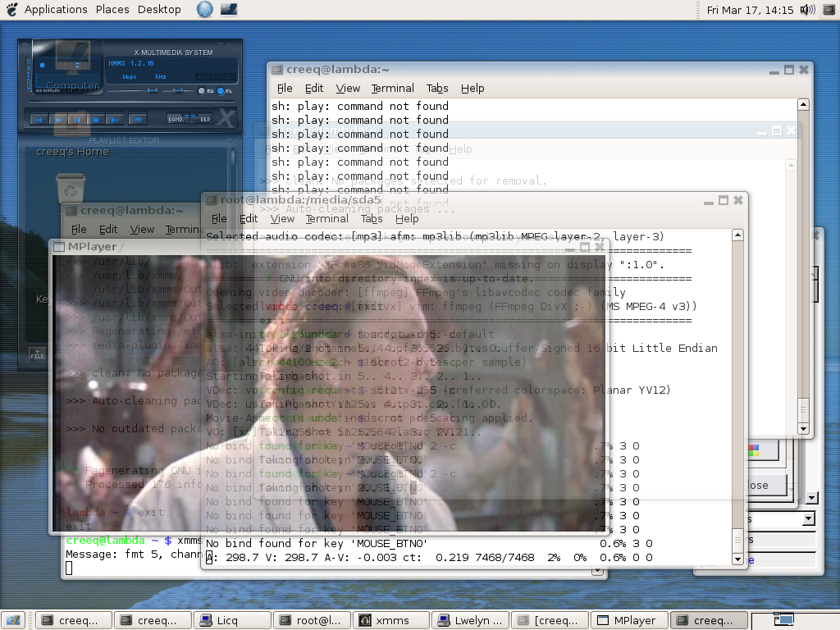
Task: Open Terminal menu in top creeq@lambda terminal
Action: [393, 88]
